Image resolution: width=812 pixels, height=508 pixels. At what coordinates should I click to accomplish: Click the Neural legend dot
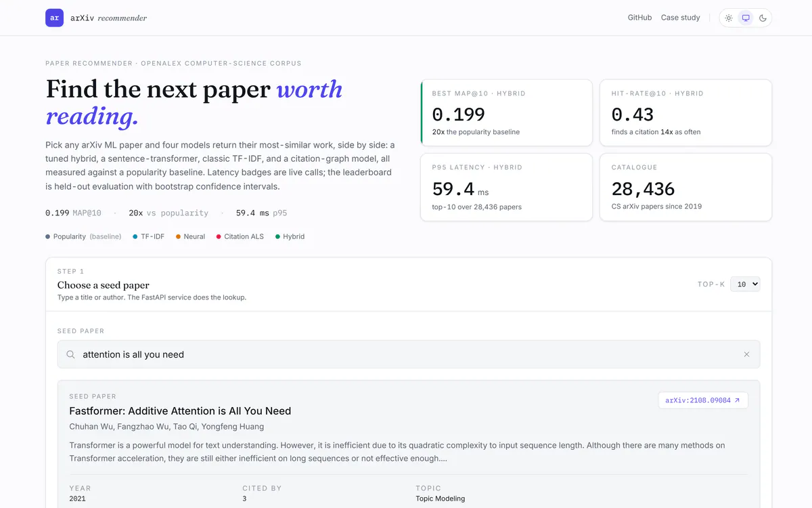click(x=178, y=236)
